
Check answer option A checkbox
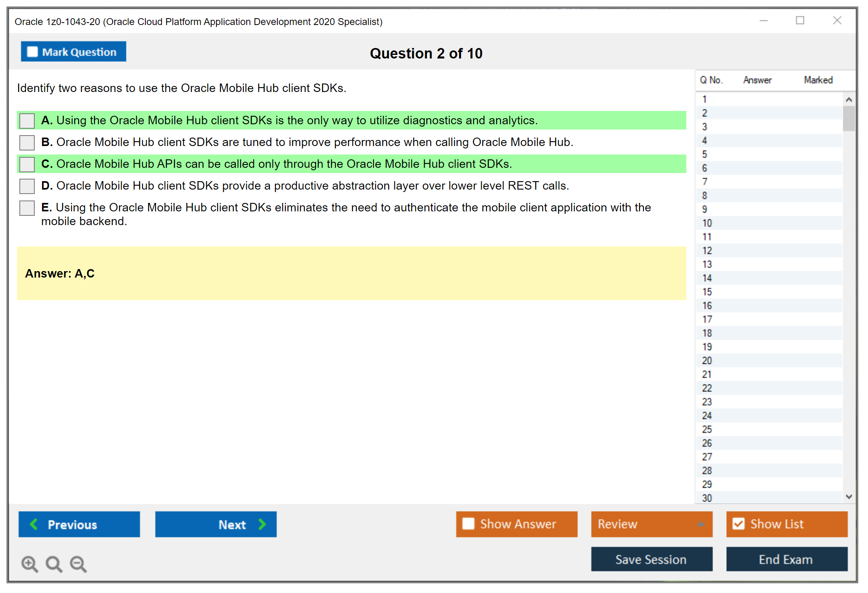pos(27,120)
